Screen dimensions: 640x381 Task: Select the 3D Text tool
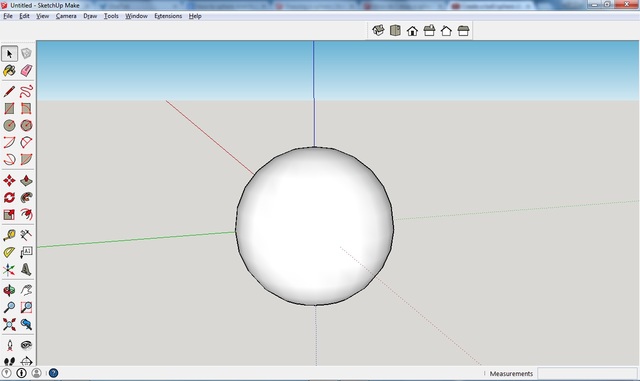click(x=26, y=270)
